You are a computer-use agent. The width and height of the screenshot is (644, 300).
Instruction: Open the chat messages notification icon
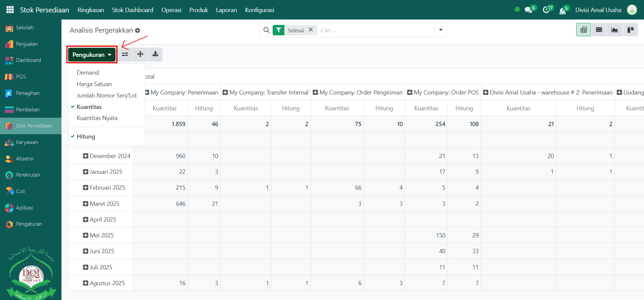529,10
